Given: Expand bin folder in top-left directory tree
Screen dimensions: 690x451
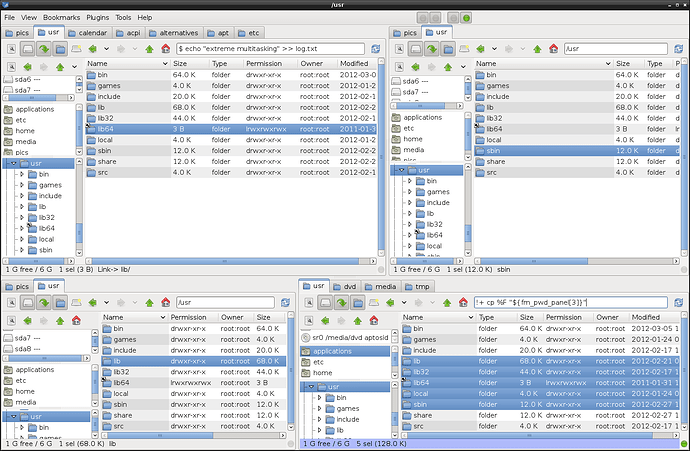Looking at the screenshot, I should (x=22, y=174).
